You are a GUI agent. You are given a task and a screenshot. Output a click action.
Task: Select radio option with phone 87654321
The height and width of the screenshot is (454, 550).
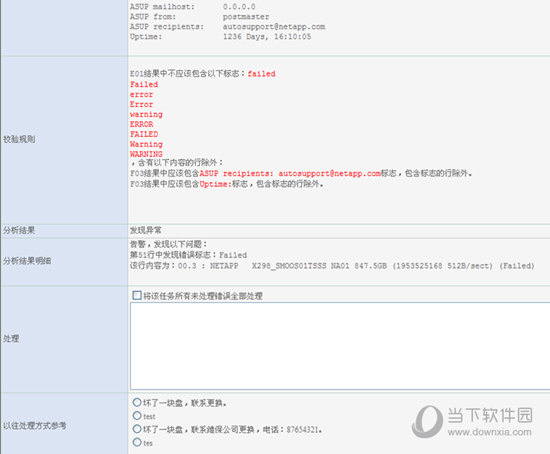click(137, 429)
